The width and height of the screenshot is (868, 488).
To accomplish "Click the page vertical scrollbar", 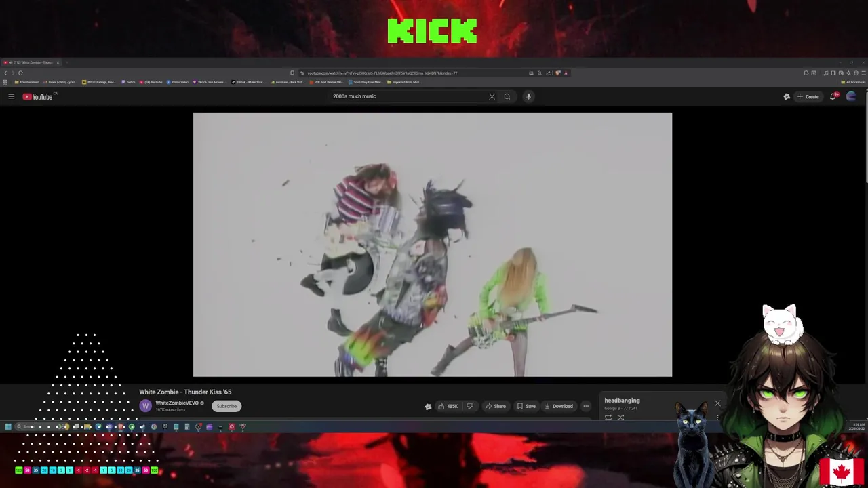I will pos(865,136).
